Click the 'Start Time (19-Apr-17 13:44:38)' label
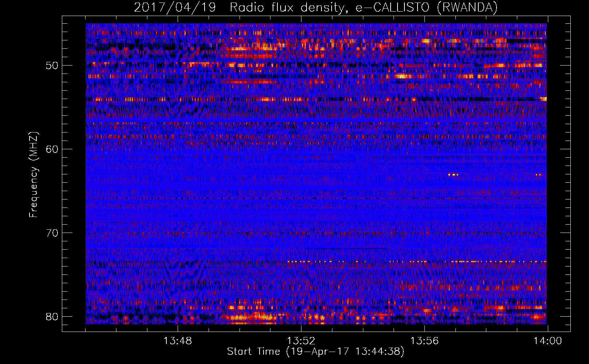The height and width of the screenshot is (364, 589). (x=316, y=352)
